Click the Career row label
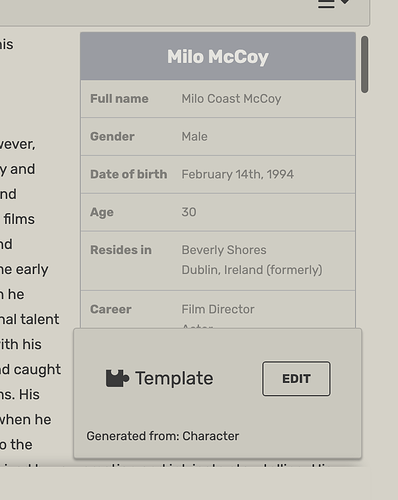 tap(110, 309)
